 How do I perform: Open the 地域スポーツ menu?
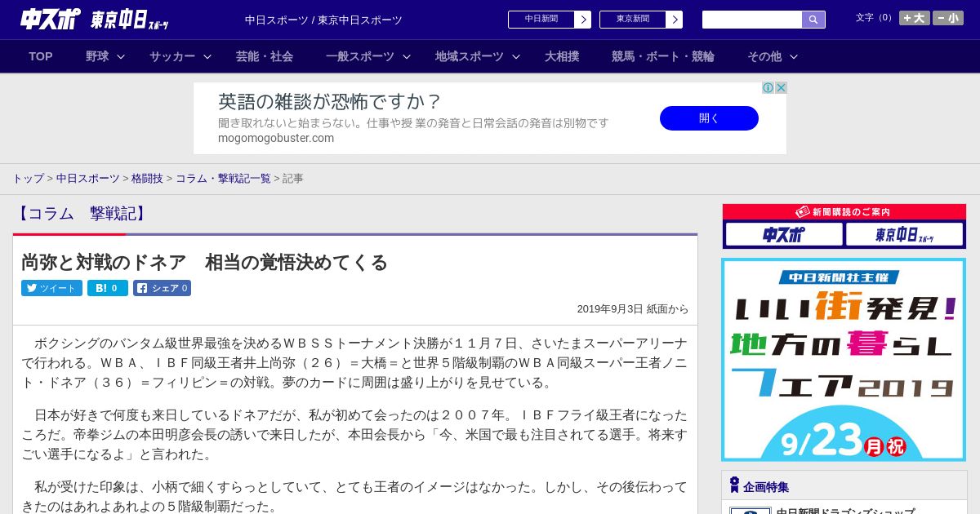tap(470, 56)
